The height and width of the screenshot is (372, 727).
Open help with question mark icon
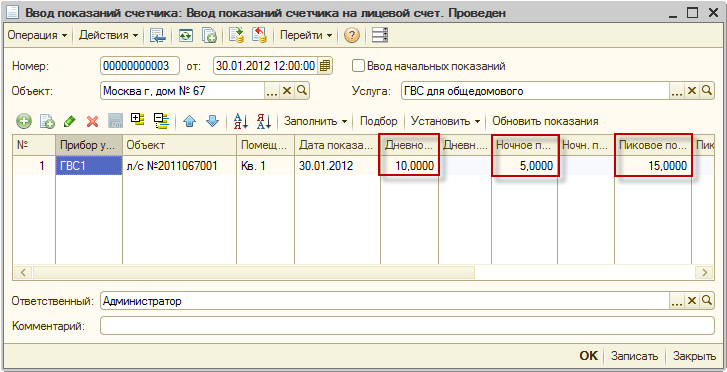coord(352,36)
